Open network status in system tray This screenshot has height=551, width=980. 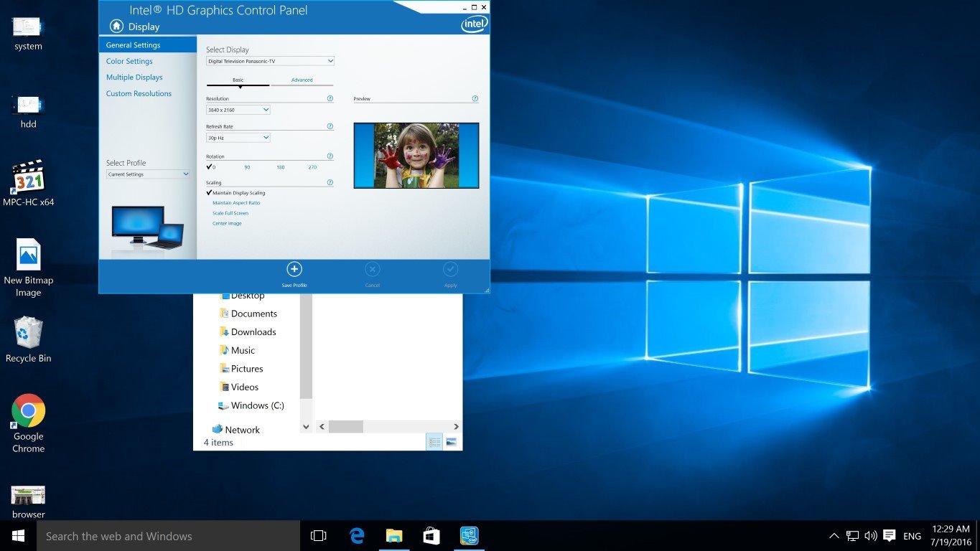pyautogui.click(x=852, y=536)
